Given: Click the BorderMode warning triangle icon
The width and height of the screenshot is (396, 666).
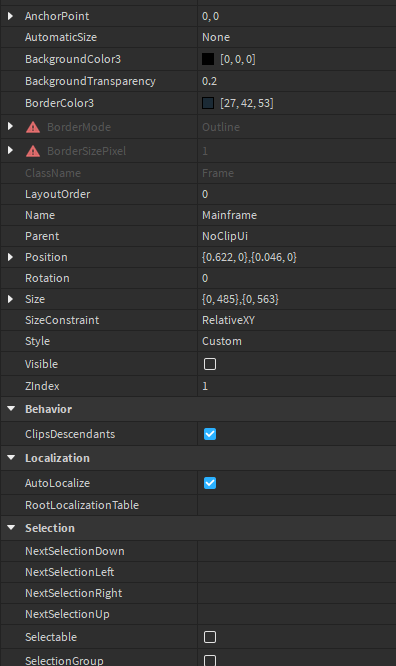Looking at the screenshot, I should pos(33,127).
